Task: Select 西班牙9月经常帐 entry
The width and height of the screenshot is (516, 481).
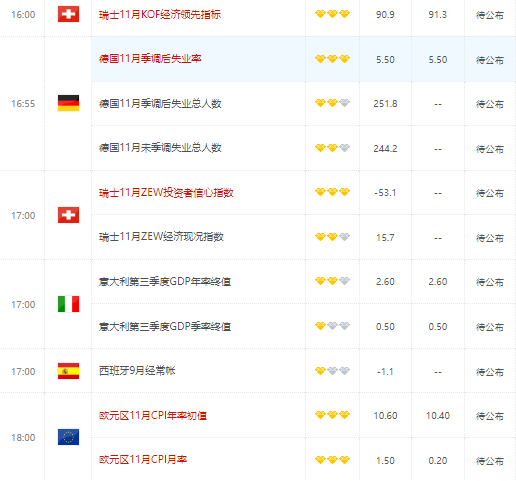Action: pyautogui.click(x=137, y=370)
